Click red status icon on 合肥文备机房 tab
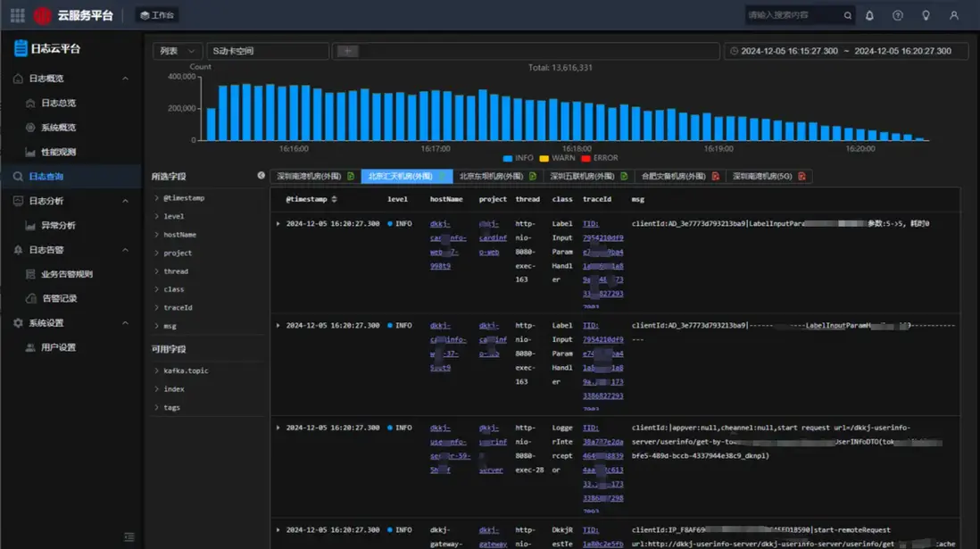 [x=716, y=177]
